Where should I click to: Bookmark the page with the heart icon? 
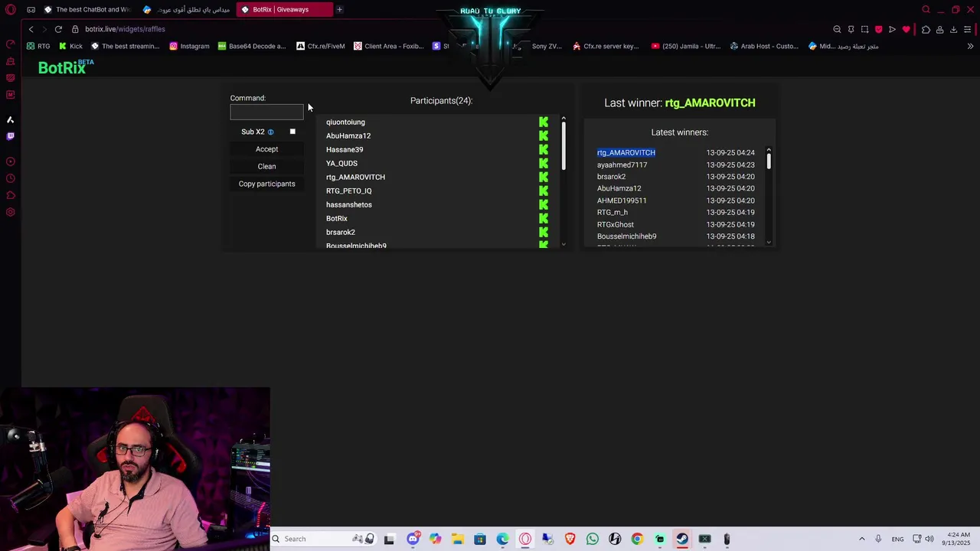[906, 29]
